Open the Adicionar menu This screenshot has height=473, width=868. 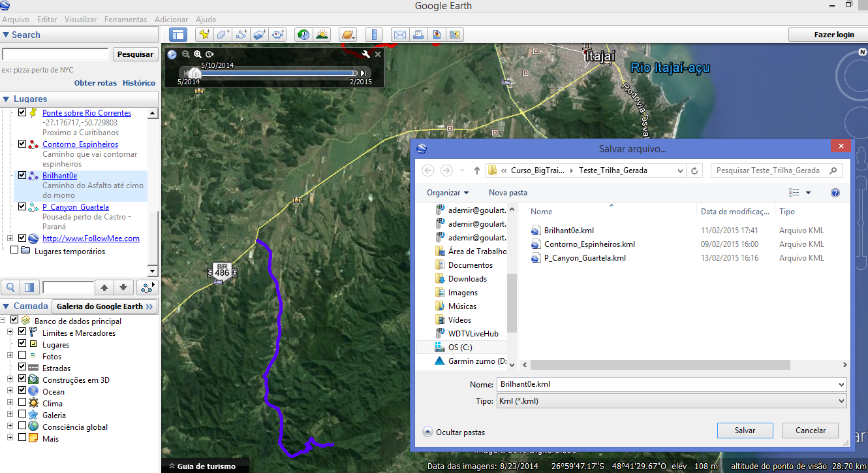(171, 20)
